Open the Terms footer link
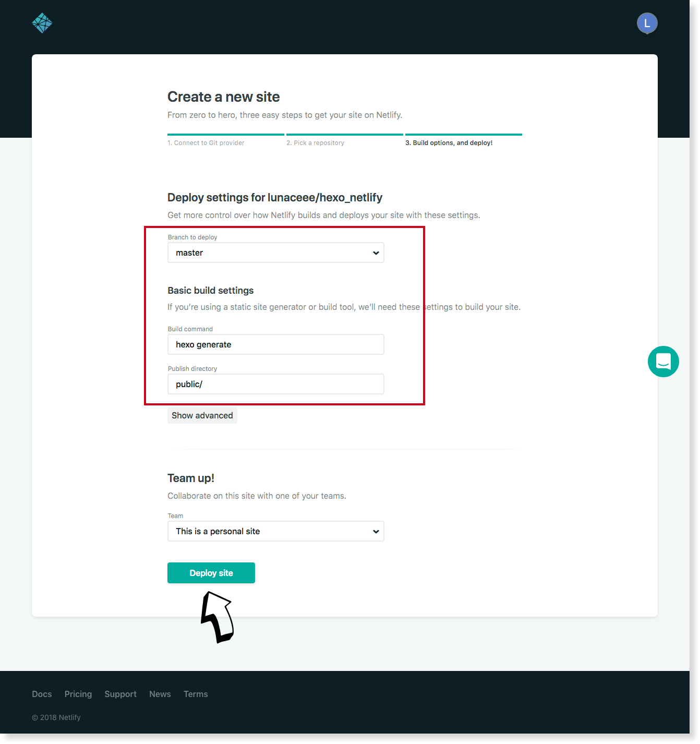 tap(196, 694)
